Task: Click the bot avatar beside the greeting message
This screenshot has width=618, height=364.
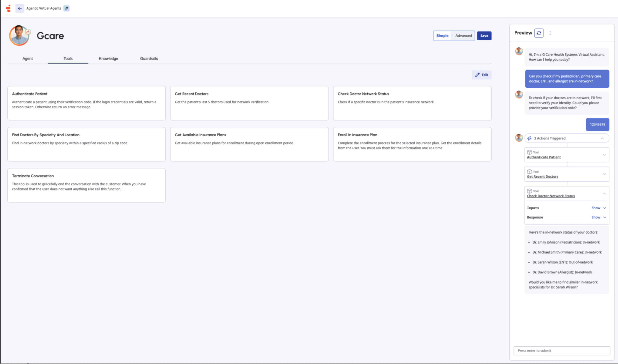Action: tap(519, 51)
